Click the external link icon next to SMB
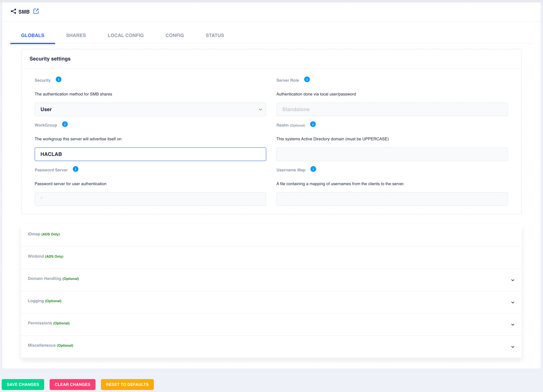 click(36, 11)
